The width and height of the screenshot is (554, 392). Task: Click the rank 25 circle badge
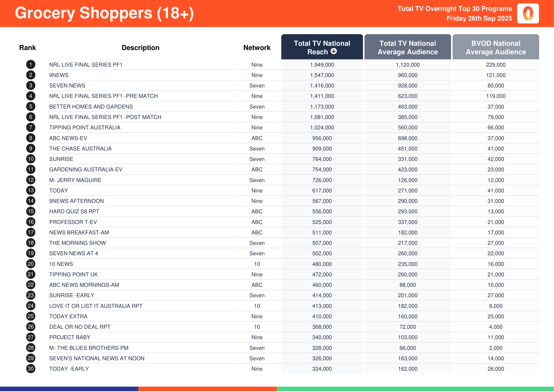coord(31,316)
